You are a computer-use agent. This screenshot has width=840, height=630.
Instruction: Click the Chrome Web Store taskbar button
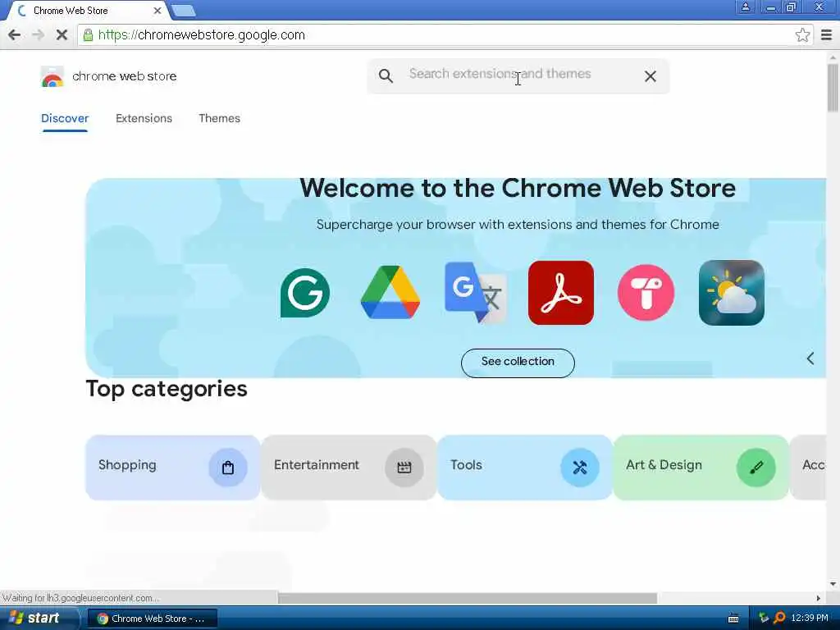[152, 619]
